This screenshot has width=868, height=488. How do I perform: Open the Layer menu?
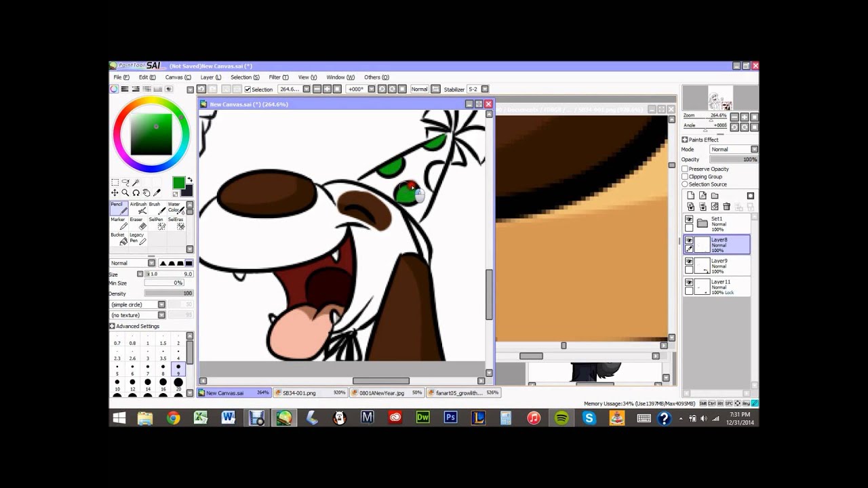tap(210, 77)
